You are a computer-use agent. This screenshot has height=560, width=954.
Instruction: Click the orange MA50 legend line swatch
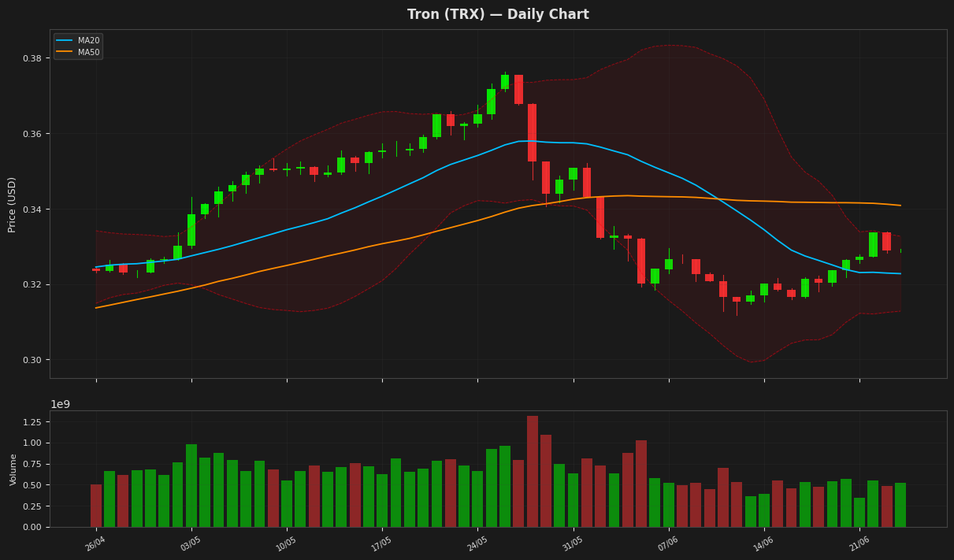65,52
